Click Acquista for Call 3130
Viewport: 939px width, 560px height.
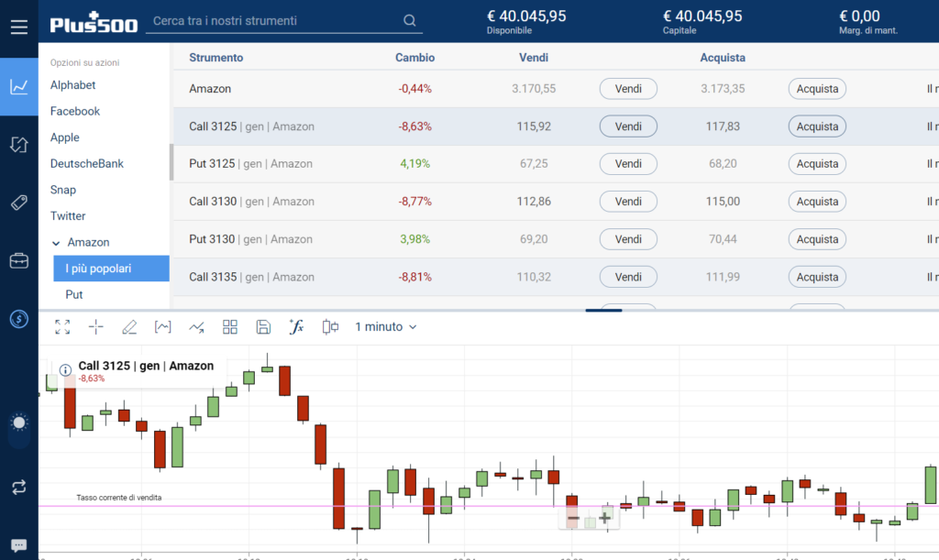click(x=817, y=202)
